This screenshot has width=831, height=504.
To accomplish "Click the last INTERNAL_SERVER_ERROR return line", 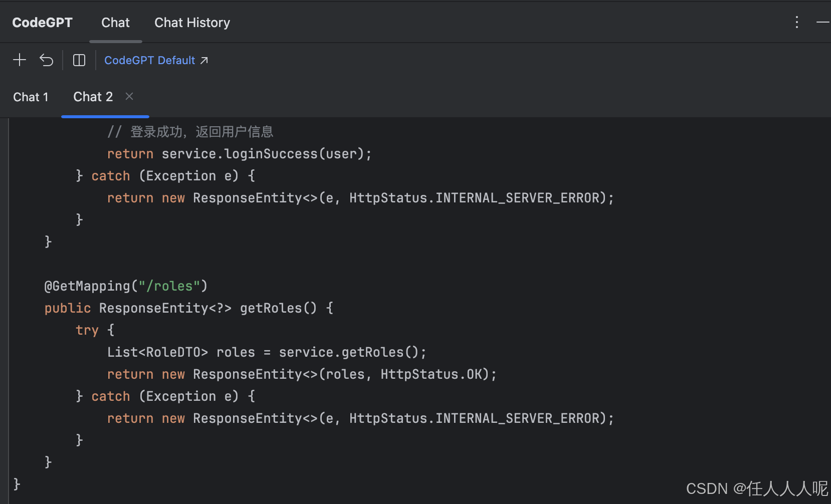I will coord(360,418).
